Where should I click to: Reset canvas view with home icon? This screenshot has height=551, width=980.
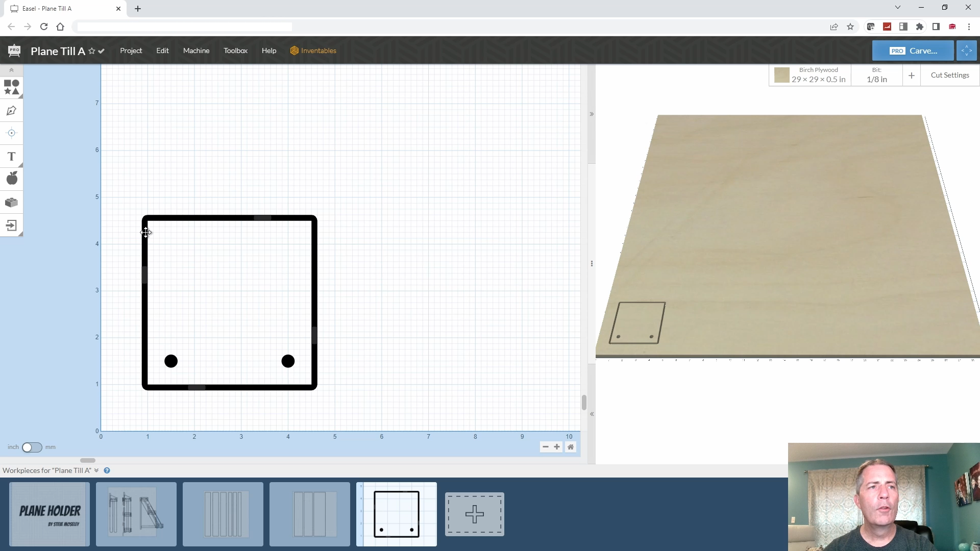[571, 447]
